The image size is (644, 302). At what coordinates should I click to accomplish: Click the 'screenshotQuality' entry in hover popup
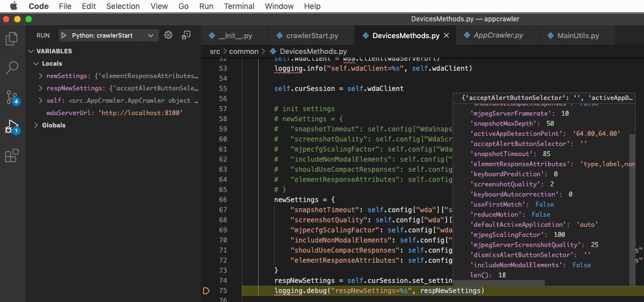tap(512, 184)
